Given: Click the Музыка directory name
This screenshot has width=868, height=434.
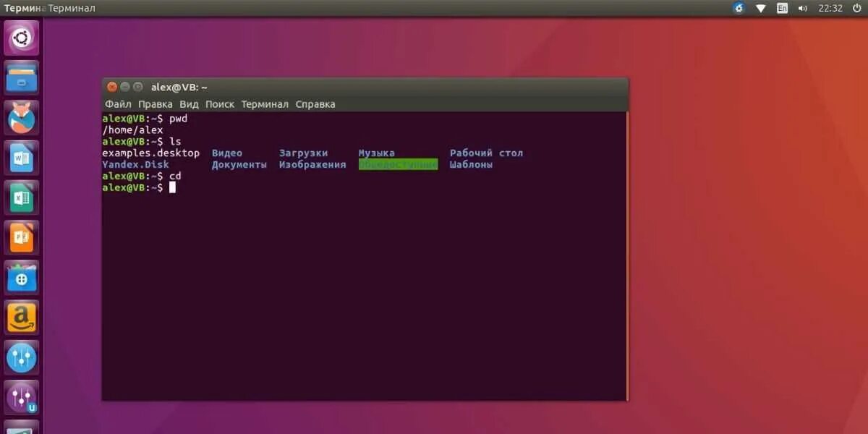Looking at the screenshot, I should pos(377,153).
